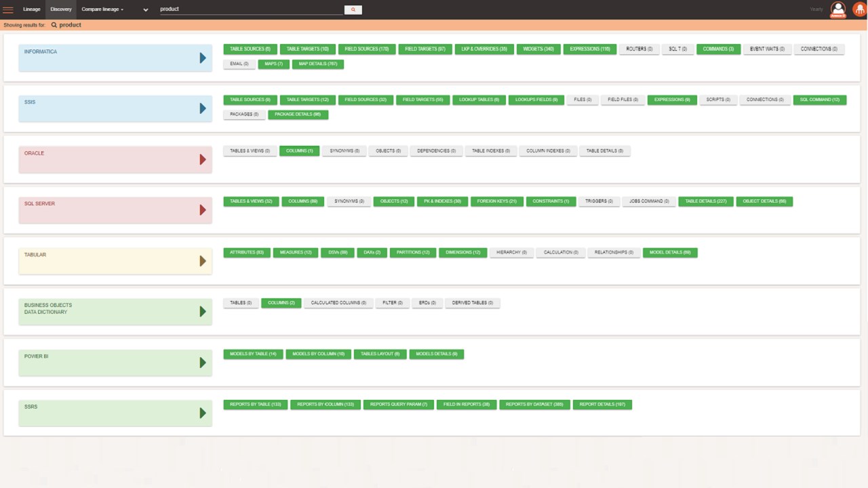Open Informatica Maps (7)
This screenshot has height=488, width=868.
(x=274, y=64)
